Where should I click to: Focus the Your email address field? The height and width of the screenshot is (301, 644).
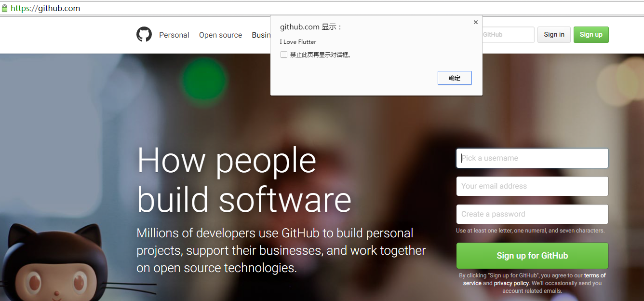click(x=532, y=186)
